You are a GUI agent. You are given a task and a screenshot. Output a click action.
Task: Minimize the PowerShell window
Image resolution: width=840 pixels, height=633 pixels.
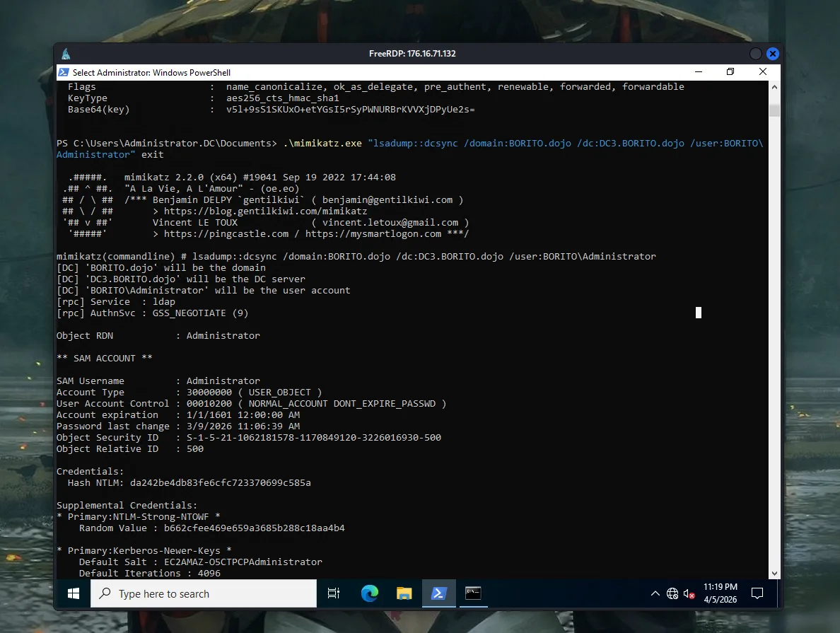pos(699,72)
